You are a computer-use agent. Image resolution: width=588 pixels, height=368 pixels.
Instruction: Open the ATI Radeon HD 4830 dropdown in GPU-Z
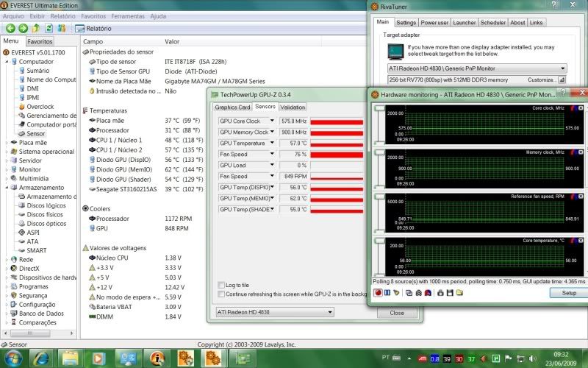274,312
